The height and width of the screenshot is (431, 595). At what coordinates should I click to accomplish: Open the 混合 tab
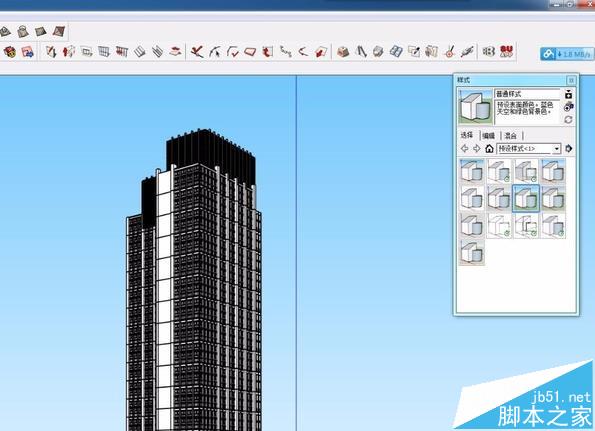[x=511, y=135]
